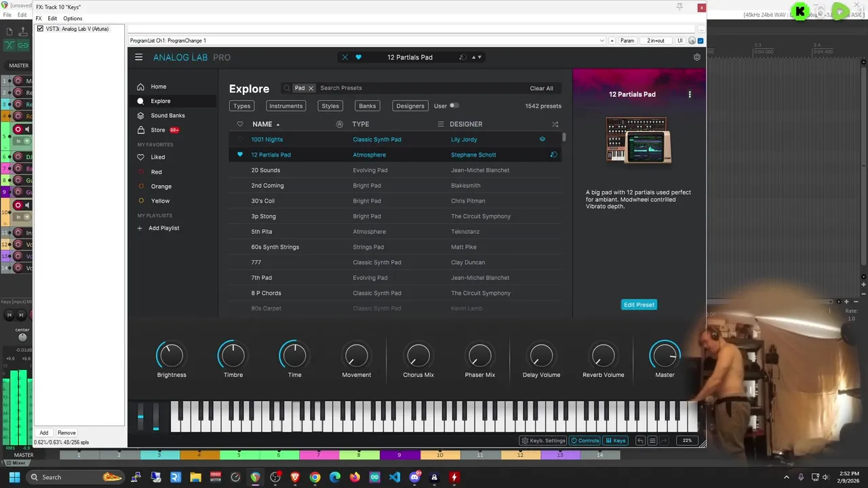Unlike the 12 Partials Pad row heart

click(x=239, y=155)
